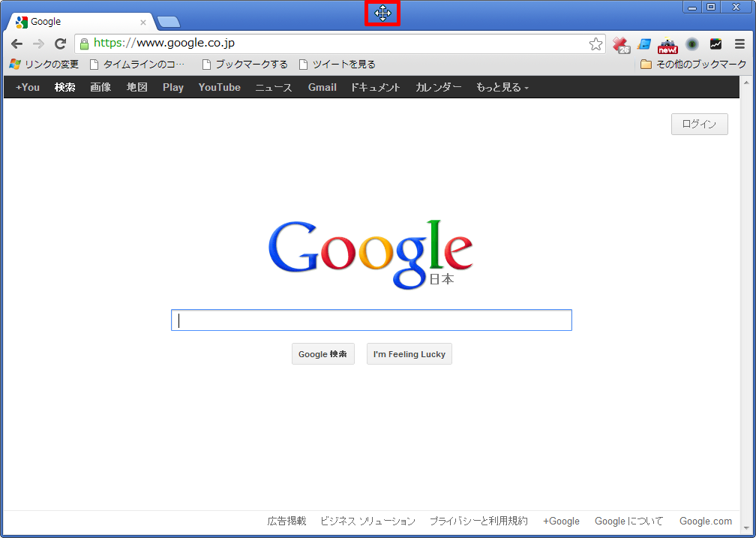Image resolution: width=756 pixels, height=538 pixels.
Task: Click the page scrollbar's up arrow
Action: (745, 82)
